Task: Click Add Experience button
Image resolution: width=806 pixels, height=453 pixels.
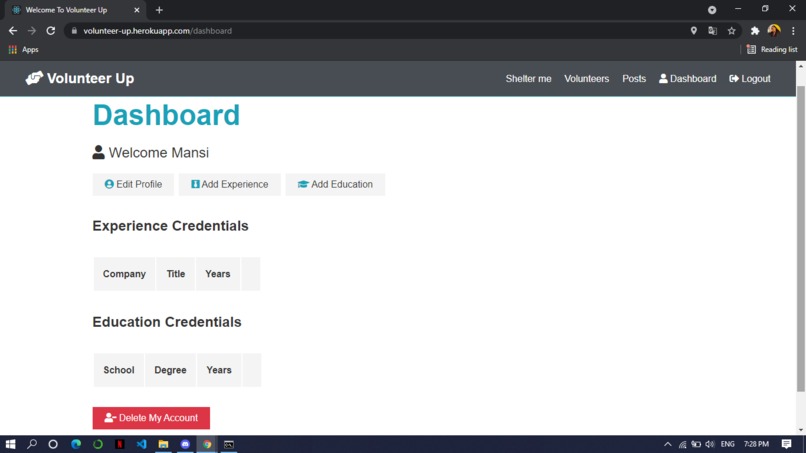Action: [x=230, y=184]
